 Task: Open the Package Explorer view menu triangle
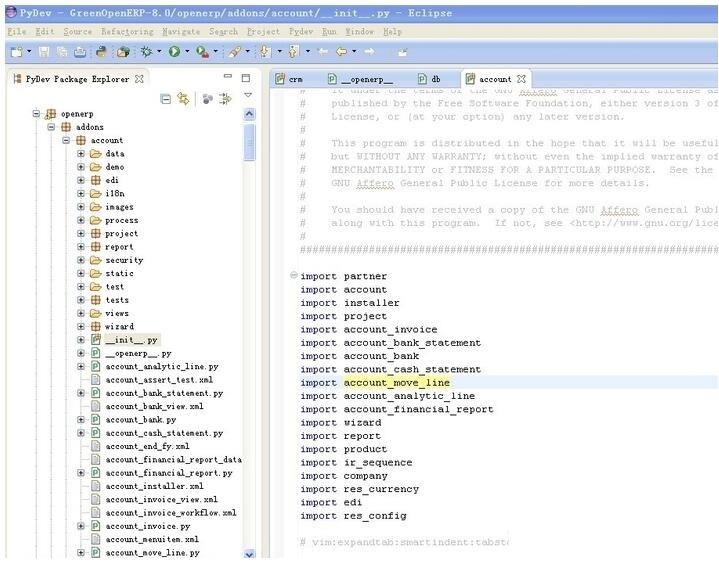248,95
